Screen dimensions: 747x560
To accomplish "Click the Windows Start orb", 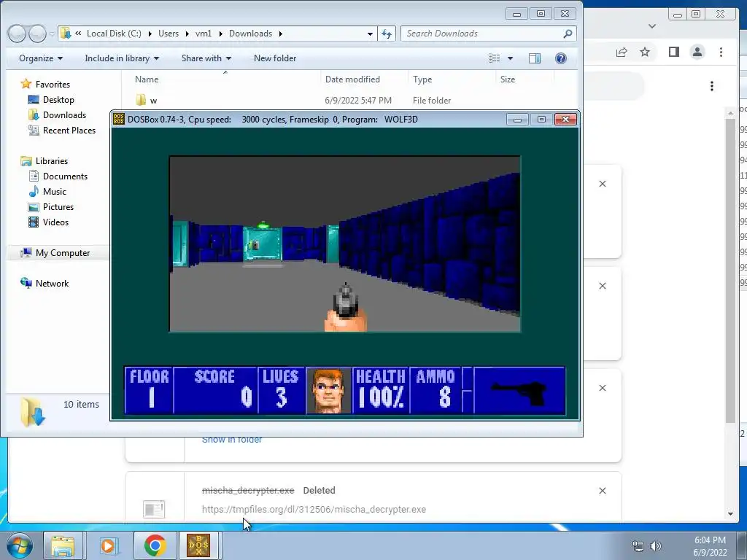I will click(x=20, y=545).
